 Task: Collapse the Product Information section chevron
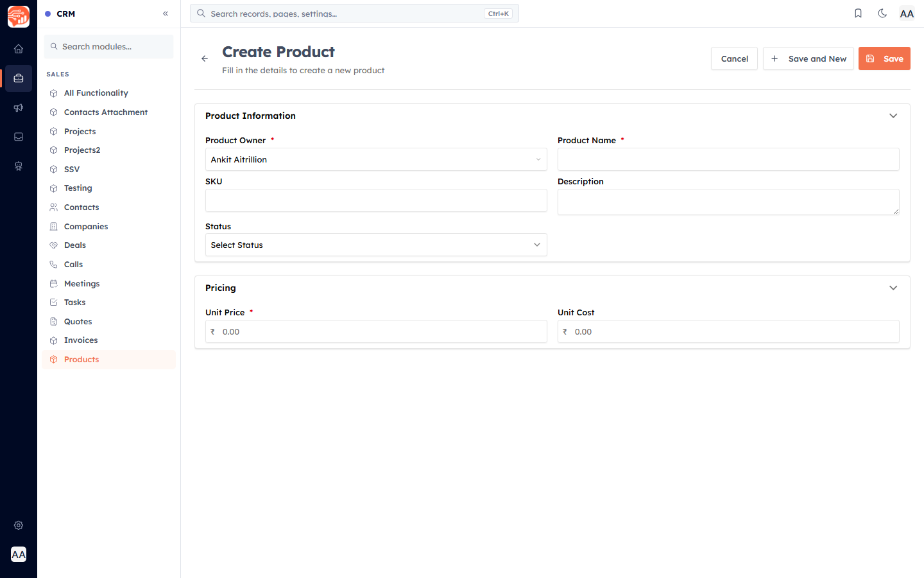coord(893,116)
